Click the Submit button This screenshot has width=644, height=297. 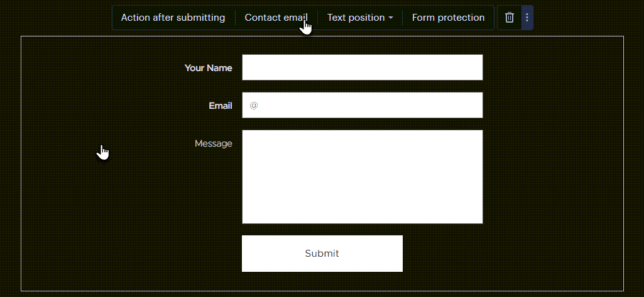pyautogui.click(x=322, y=254)
